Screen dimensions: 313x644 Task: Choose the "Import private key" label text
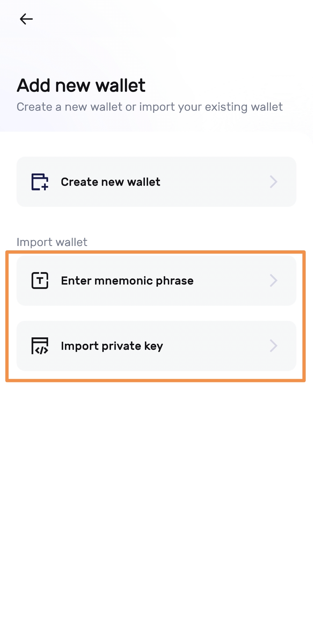tap(112, 346)
